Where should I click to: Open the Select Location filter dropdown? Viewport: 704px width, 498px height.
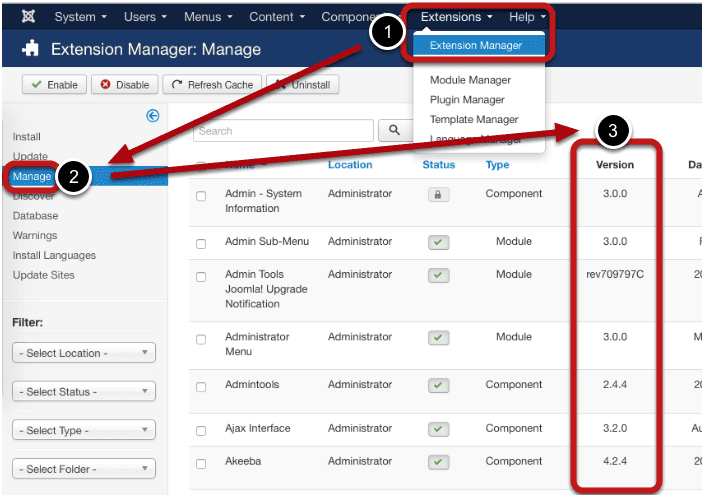84,353
